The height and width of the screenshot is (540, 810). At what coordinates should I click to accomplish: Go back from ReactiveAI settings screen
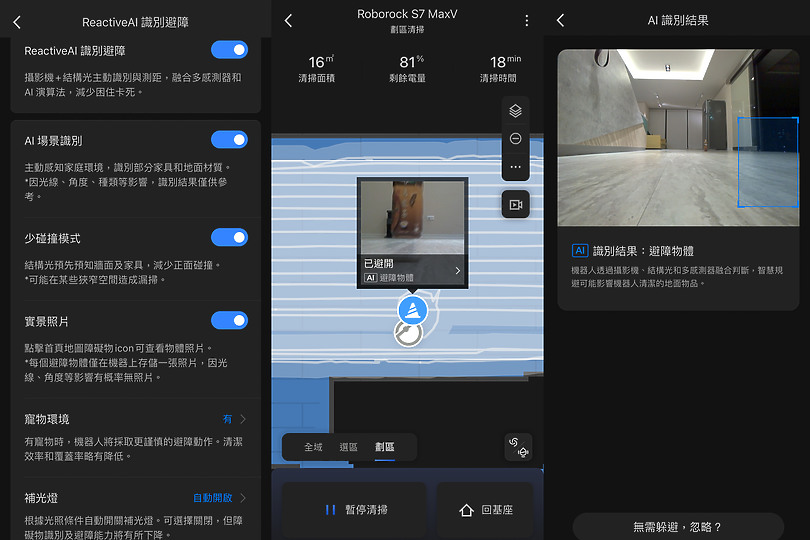[17, 22]
